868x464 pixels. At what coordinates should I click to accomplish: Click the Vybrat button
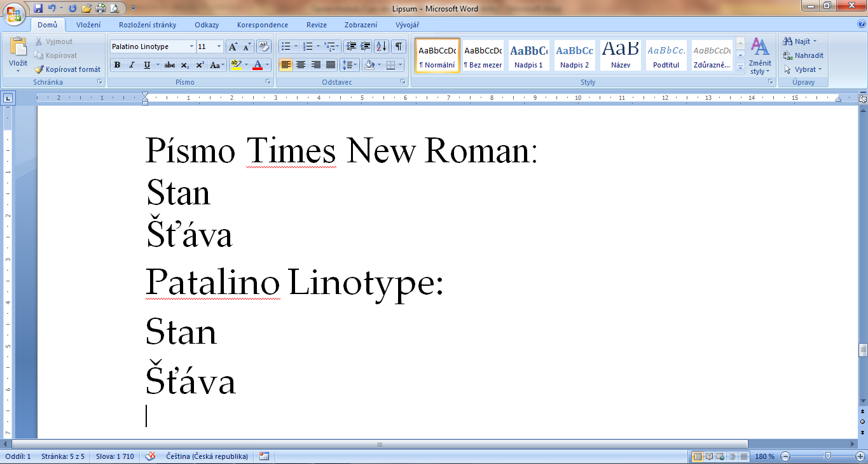pyautogui.click(x=803, y=69)
